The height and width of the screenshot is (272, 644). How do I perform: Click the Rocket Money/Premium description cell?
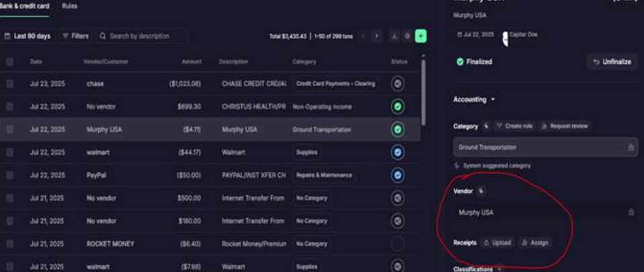pos(254,244)
